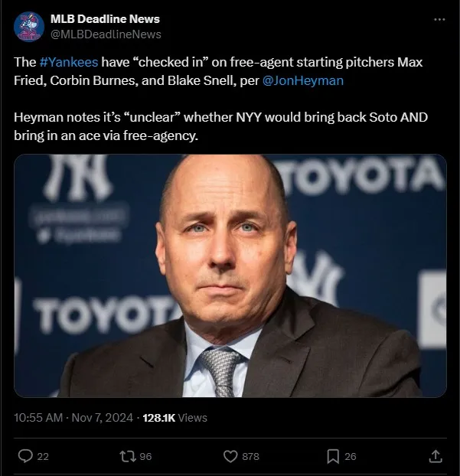Click the MLB Deadline News display name
Viewport: 460px width, 476px height.
pos(106,19)
